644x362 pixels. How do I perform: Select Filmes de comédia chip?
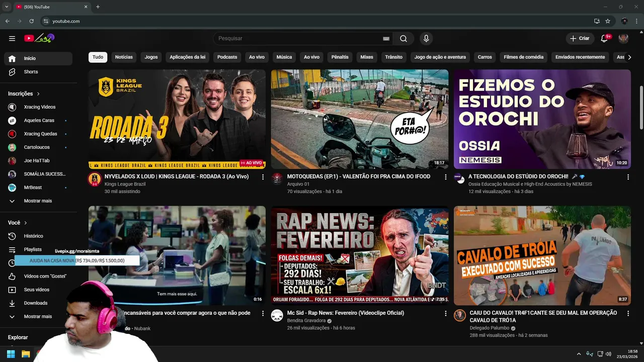pyautogui.click(x=524, y=57)
